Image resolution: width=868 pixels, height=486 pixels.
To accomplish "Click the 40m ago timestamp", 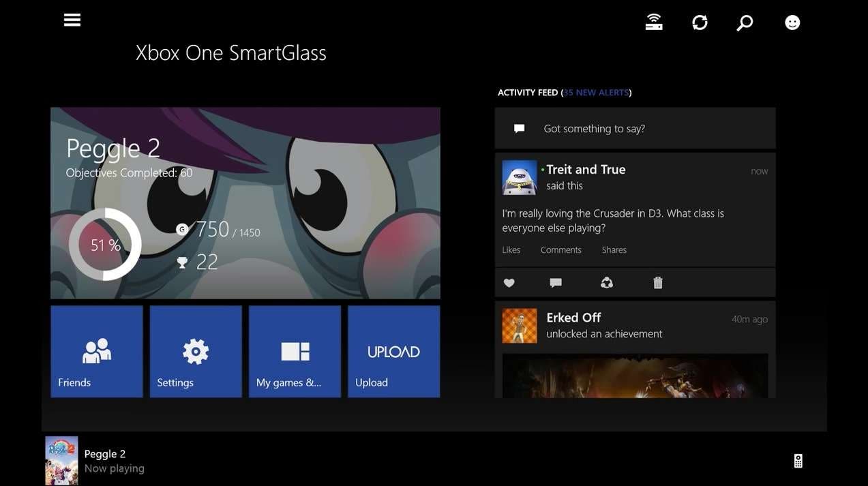I will tap(750, 319).
